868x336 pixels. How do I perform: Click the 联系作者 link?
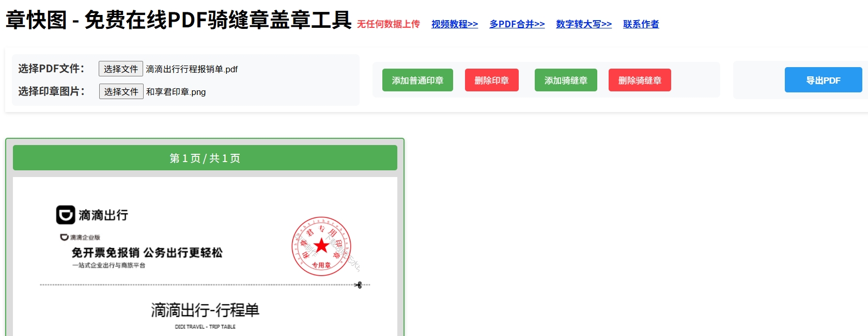pyautogui.click(x=641, y=24)
